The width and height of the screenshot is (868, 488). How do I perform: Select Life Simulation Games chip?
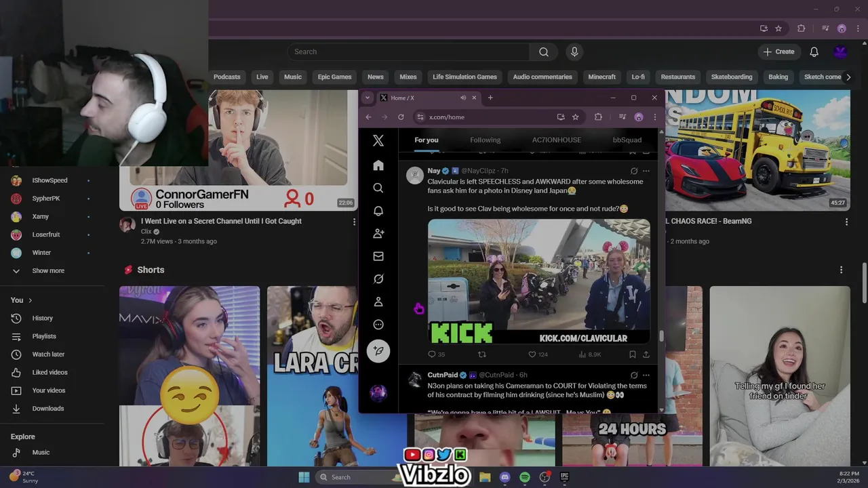(x=465, y=77)
